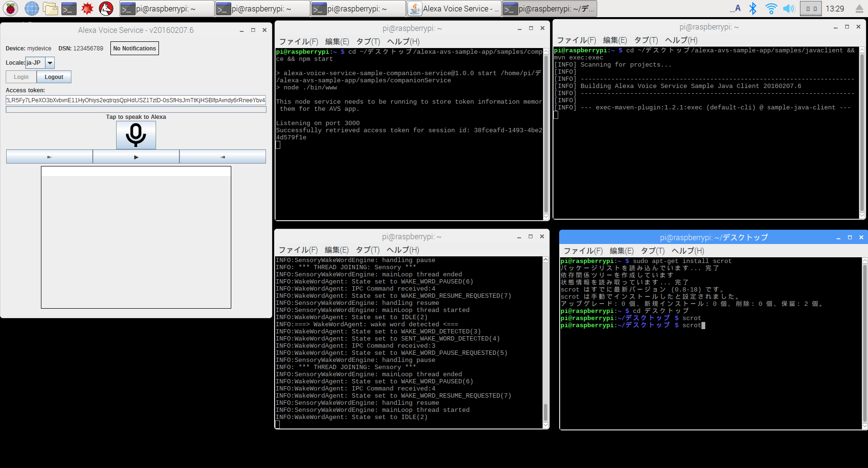Expand the Locale ja-JP dropdown
This screenshot has width=868, height=468.
click(x=49, y=63)
